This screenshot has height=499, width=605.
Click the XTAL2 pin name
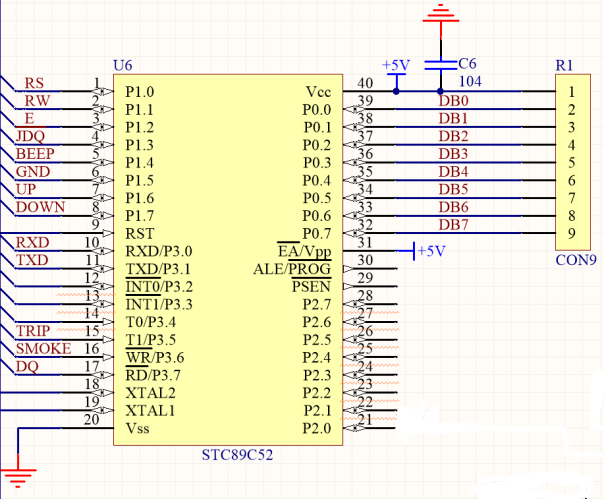pos(150,393)
